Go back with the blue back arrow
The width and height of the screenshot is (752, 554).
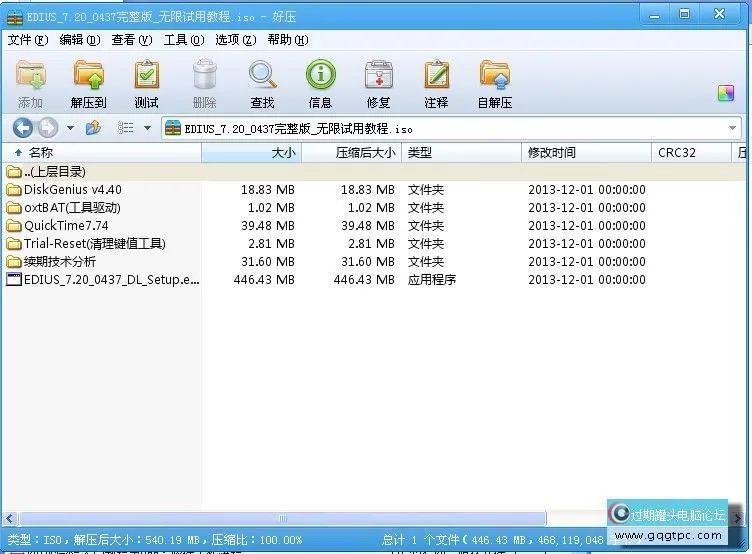[23, 128]
